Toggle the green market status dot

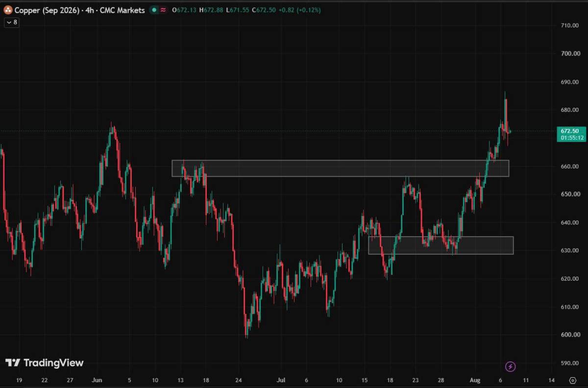click(154, 10)
